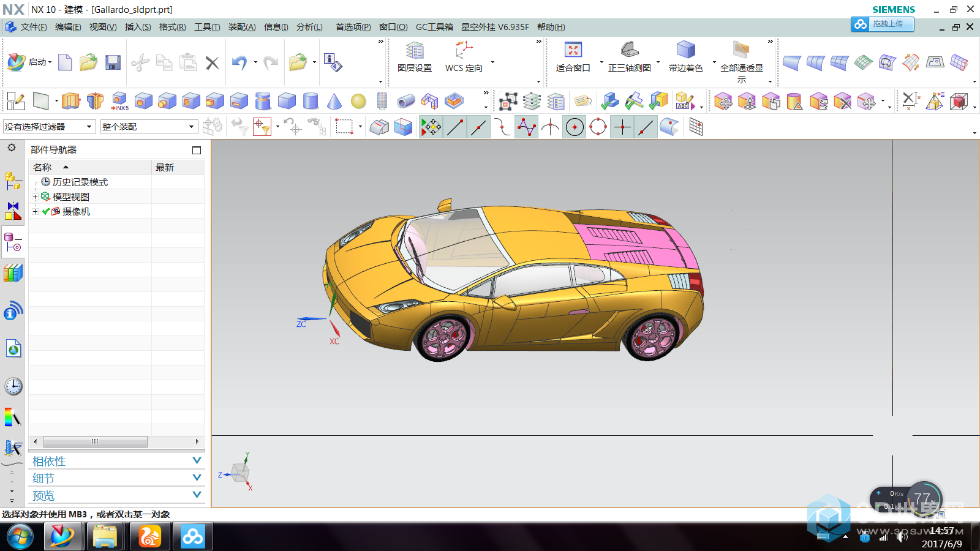Select 历史记录模式 in part navigator
The height and width of the screenshot is (551, 980).
80,182
